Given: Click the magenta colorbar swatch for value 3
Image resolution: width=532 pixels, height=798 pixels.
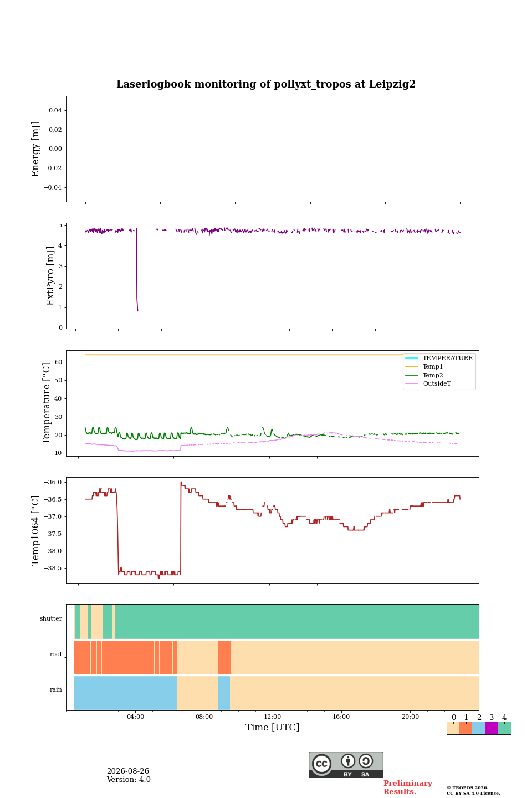Looking at the screenshot, I should tap(491, 728).
